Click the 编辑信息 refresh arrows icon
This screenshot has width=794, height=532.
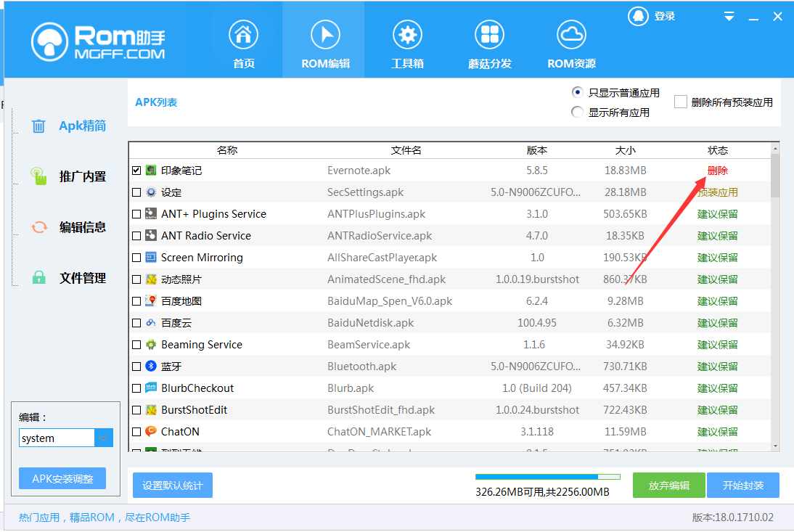[x=39, y=227]
